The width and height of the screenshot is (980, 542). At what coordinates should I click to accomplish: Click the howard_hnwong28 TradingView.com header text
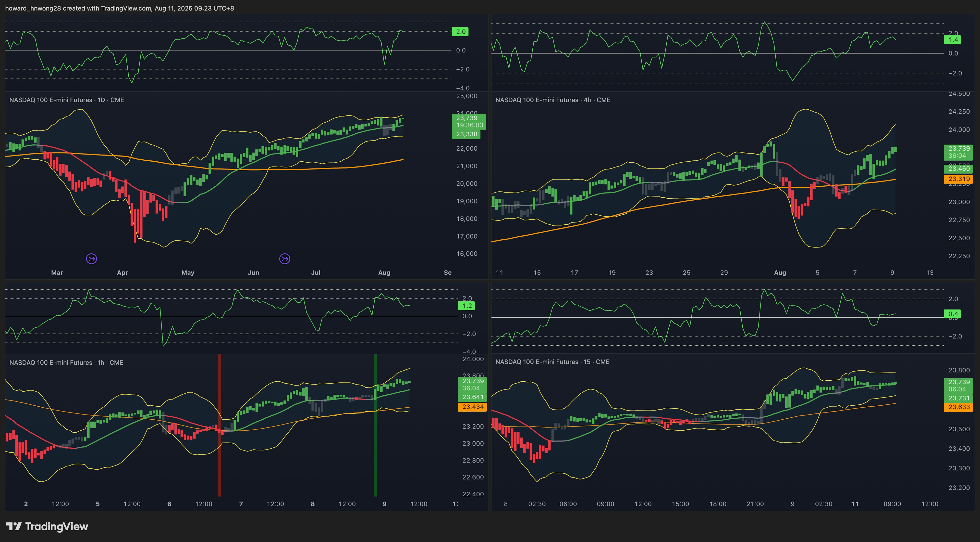pos(119,8)
